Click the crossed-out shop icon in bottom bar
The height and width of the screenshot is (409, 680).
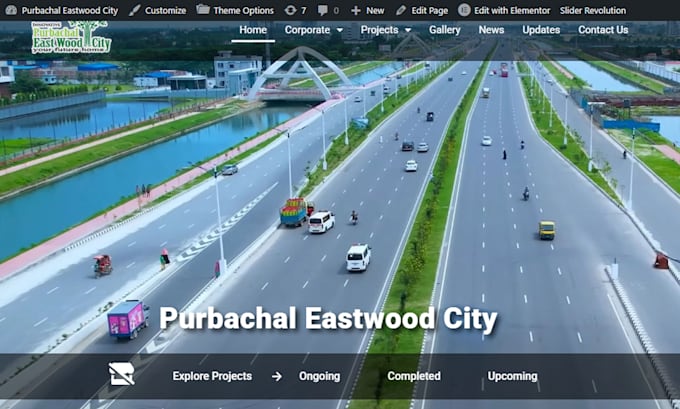click(x=121, y=374)
